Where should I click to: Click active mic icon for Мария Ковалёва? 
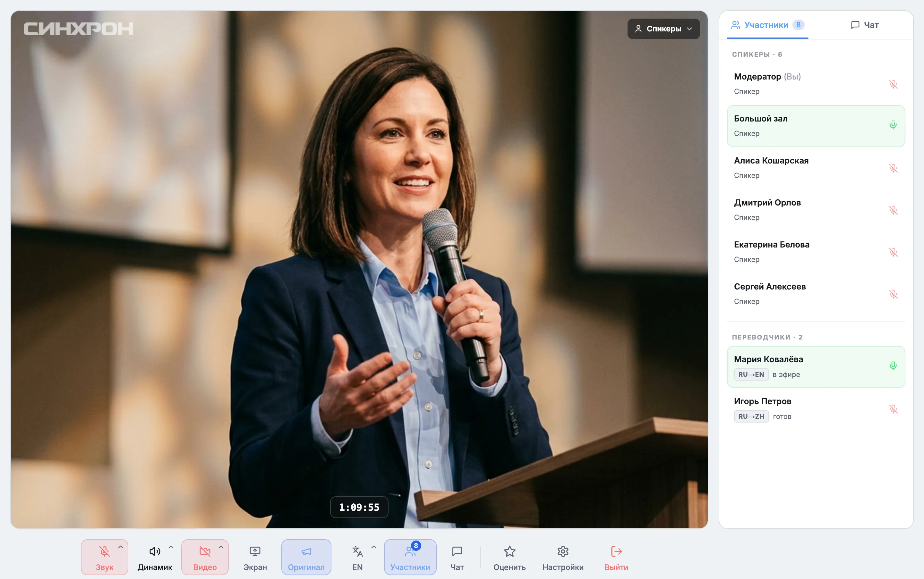[893, 366]
